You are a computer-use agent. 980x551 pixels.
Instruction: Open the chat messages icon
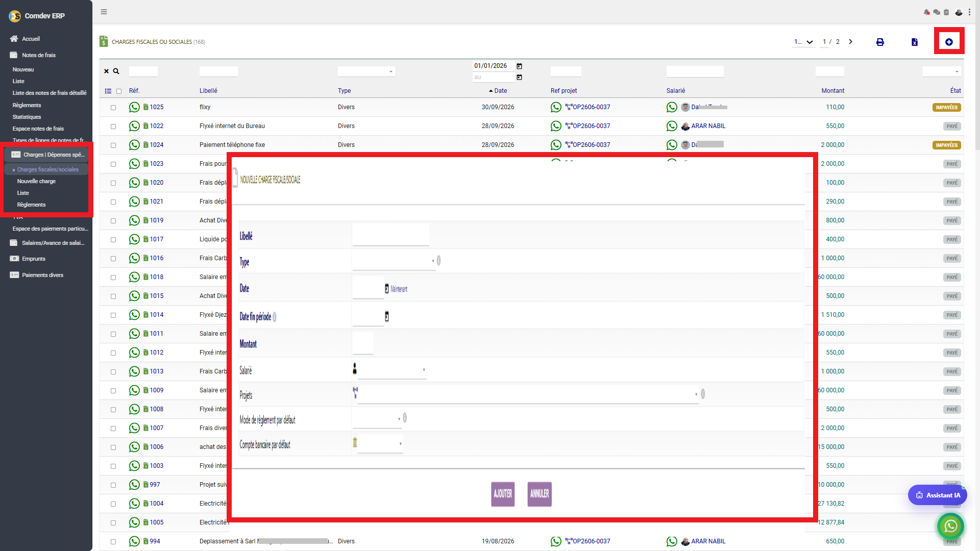(937, 12)
